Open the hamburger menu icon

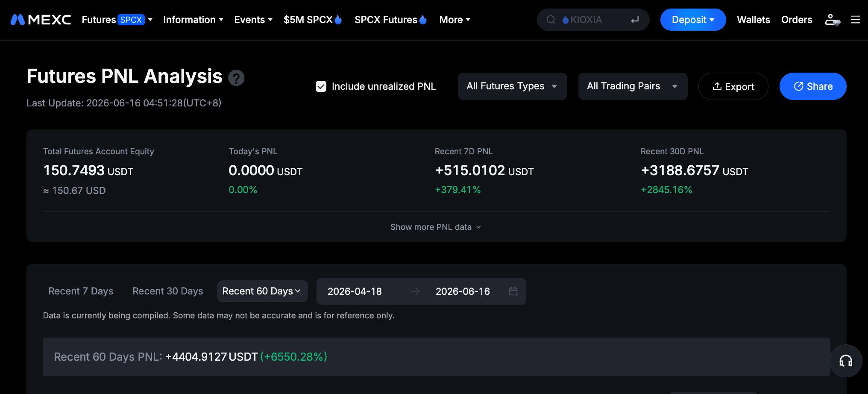pyautogui.click(x=855, y=20)
